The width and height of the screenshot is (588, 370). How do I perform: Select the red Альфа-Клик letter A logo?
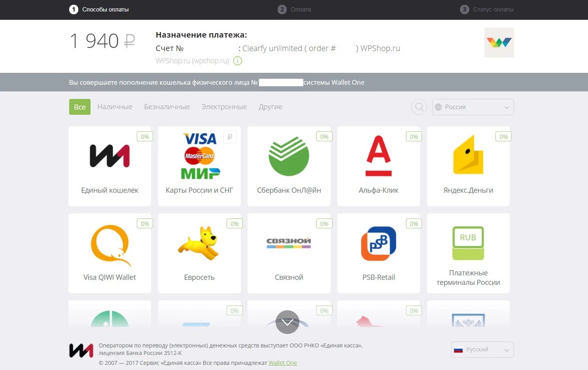coord(378,156)
